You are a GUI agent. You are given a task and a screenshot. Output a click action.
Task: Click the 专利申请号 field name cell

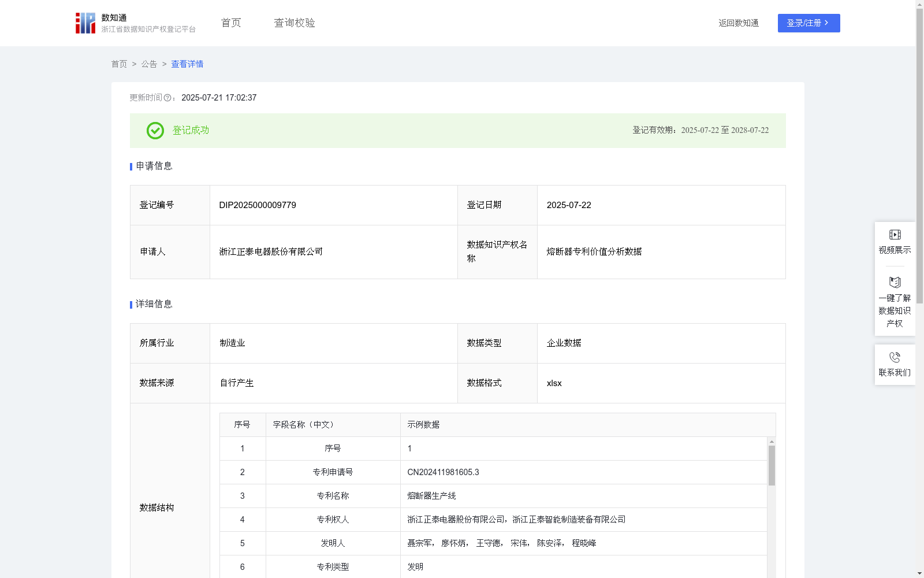(x=333, y=472)
